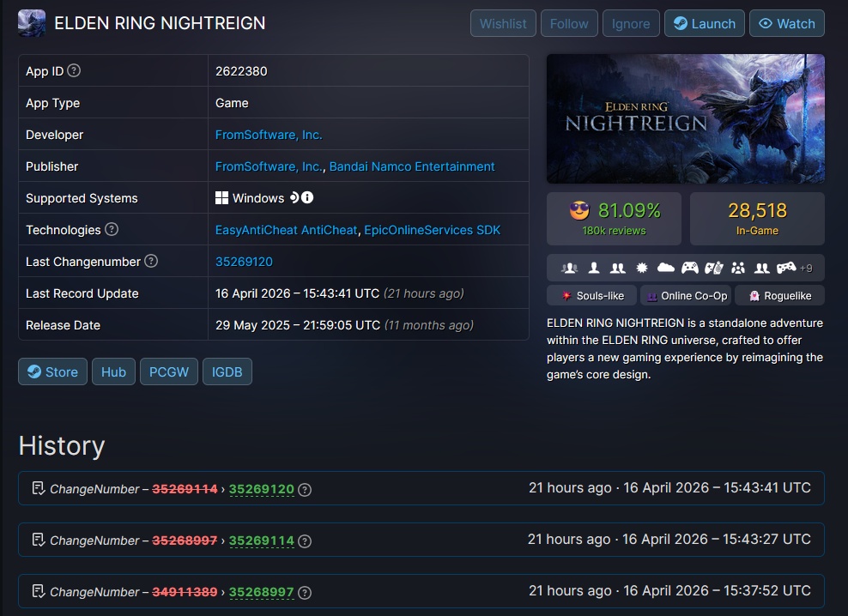Image resolution: width=848 pixels, height=616 pixels.
Task: Click the Windows logo in Supported Systems
Action: click(221, 198)
